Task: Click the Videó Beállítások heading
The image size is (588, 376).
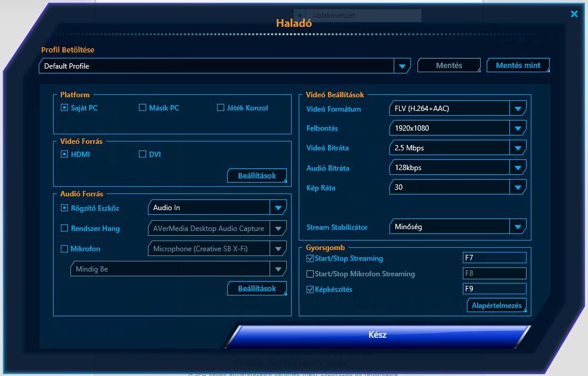Action: click(335, 95)
